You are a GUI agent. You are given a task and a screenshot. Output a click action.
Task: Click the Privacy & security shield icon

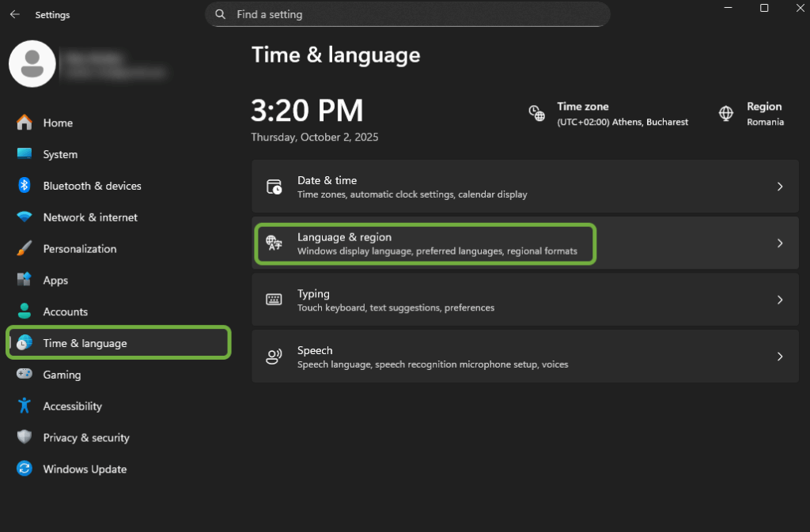tap(25, 438)
